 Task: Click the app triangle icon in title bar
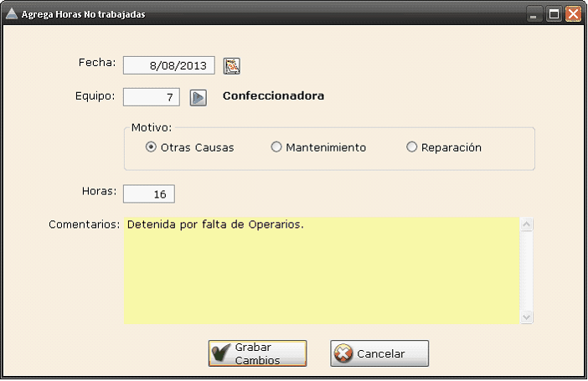pyautogui.click(x=12, y=14)
